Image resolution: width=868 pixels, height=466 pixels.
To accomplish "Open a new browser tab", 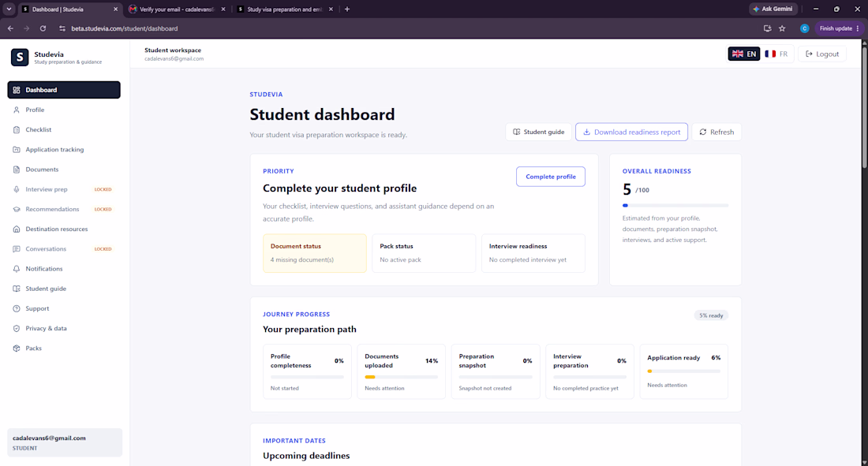I will click(347, 9).
